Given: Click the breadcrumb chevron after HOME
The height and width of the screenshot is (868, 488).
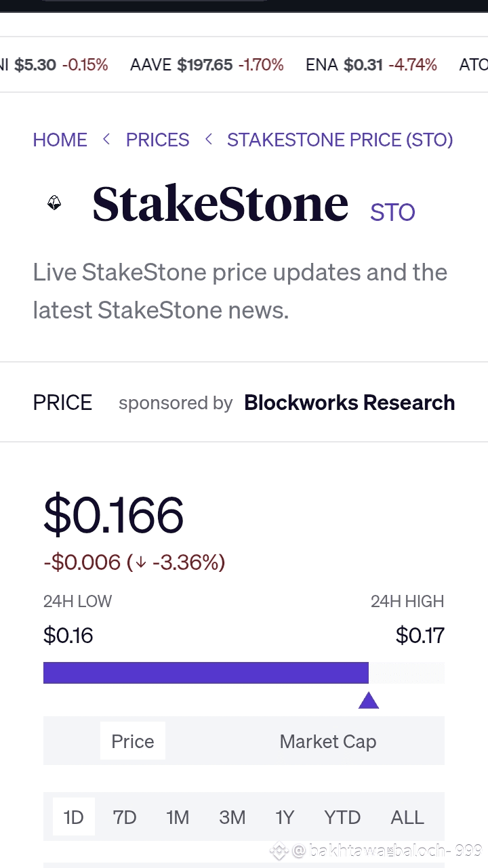Looking at the screenshot, I should (106, 140).
